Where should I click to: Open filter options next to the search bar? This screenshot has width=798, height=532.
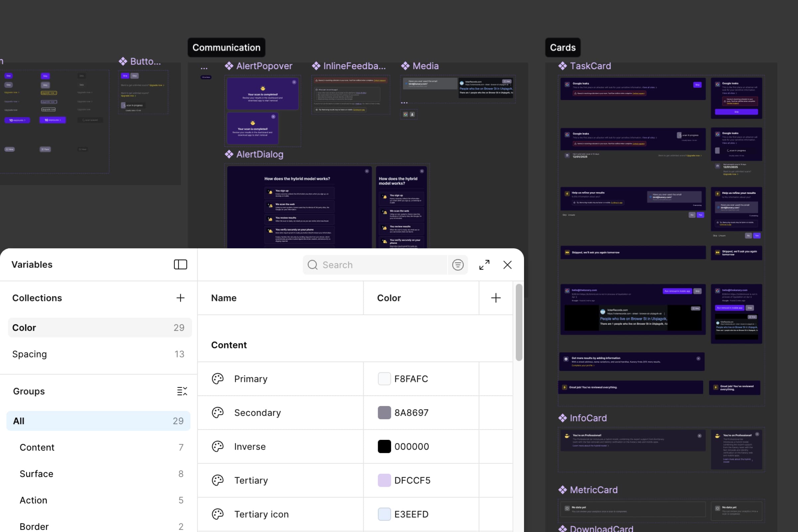click(458, 265)
